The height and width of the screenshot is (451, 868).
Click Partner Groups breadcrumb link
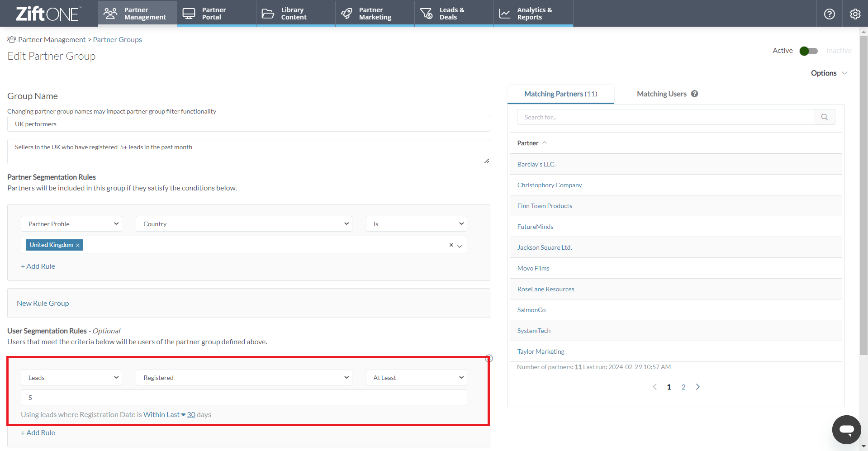click(x=117, y=39)
